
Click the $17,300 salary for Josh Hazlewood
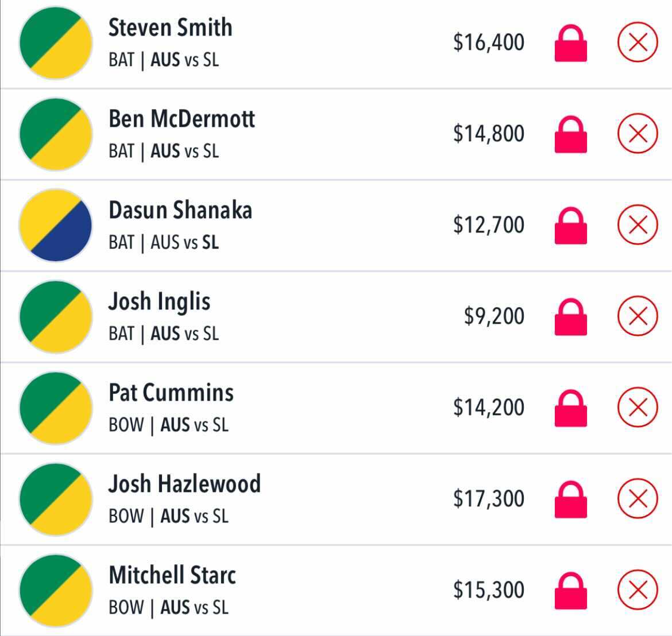pos(489,498)
